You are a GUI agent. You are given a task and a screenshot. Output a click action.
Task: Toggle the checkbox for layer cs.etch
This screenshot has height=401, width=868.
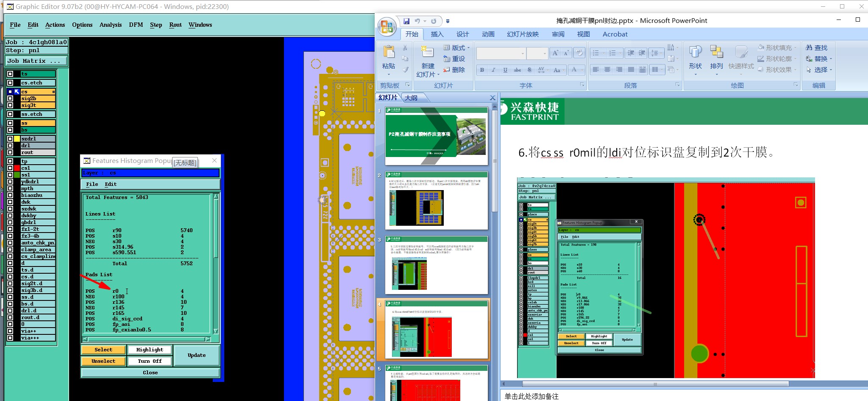pyautogui.click(x=10, y=83)
